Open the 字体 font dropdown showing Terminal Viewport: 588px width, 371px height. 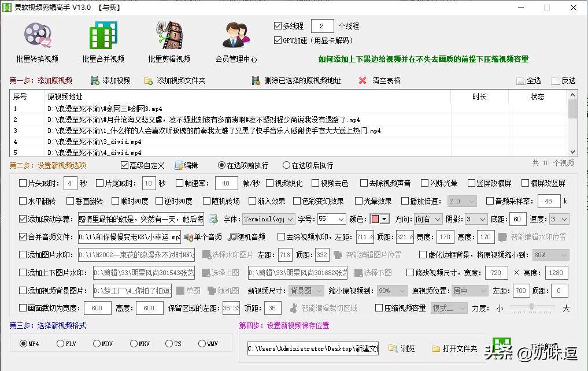click(x=268, y=219)
